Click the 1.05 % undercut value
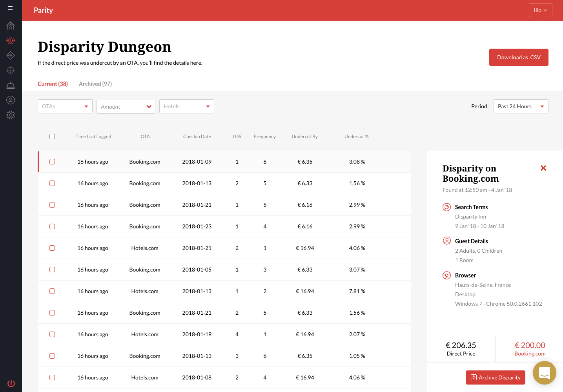 pos(357,356)
